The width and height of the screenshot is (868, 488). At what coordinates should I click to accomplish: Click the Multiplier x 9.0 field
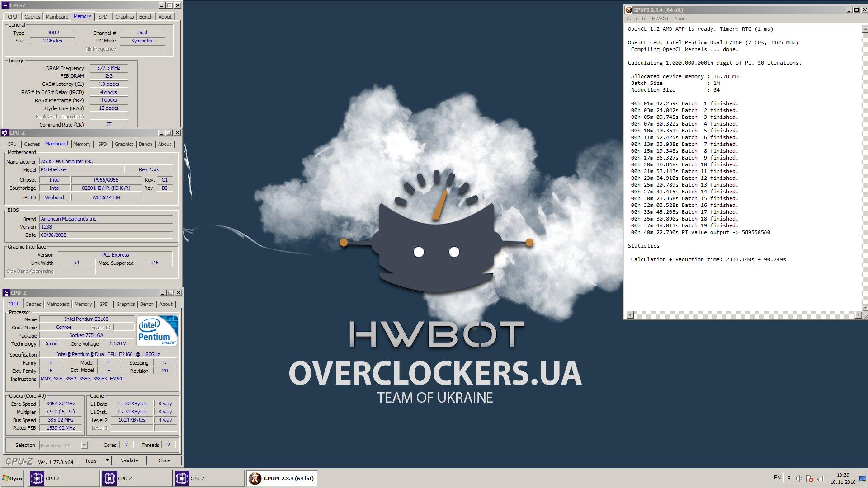click(x=61, y=412)
